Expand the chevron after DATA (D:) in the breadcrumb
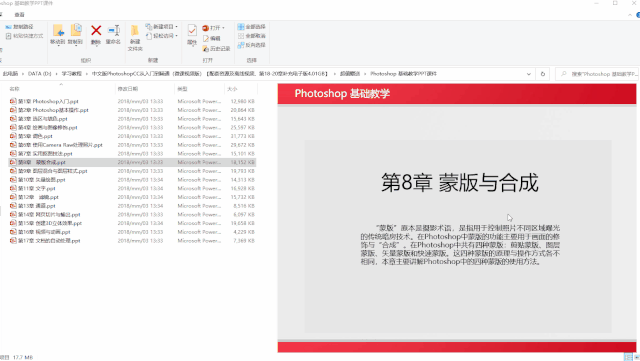 [56, 74]
